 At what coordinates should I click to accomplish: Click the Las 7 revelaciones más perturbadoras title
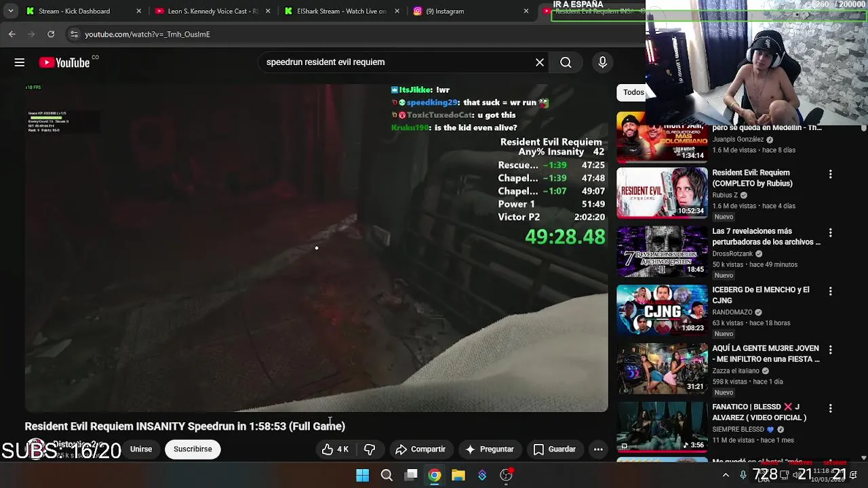click(x=766, y=237)
